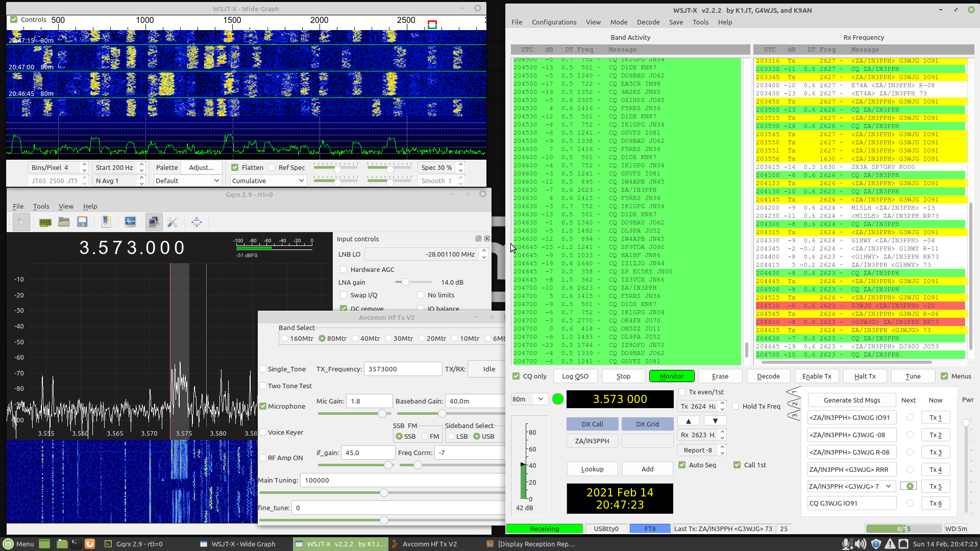Uncheck CQ only checkbox
Viewport: 980px width, 551px height.
[516, 376]
